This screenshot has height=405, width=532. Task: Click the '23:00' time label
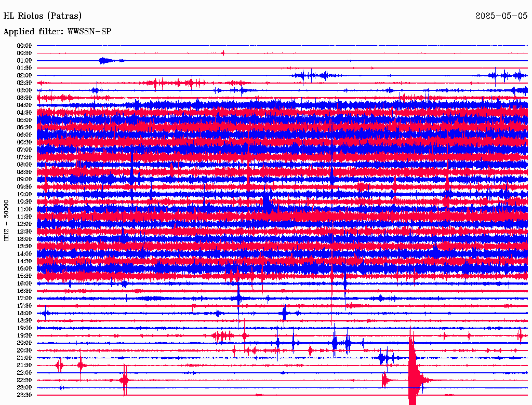point(24,388)
